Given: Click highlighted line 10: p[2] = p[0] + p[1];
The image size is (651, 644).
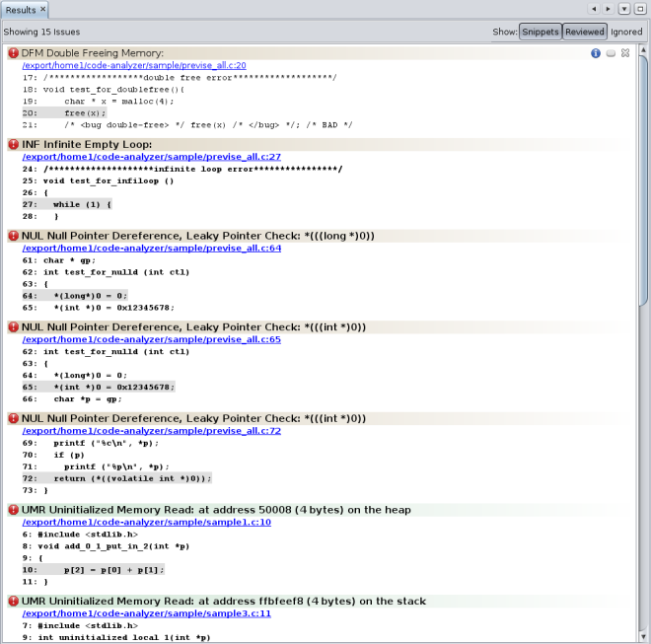Looking at the screenshot, I should pyautogui.click(x=94, y=570).
